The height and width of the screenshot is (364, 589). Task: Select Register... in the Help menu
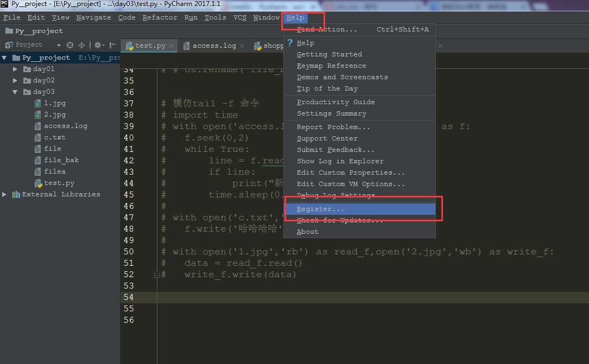tap(320, 209)
